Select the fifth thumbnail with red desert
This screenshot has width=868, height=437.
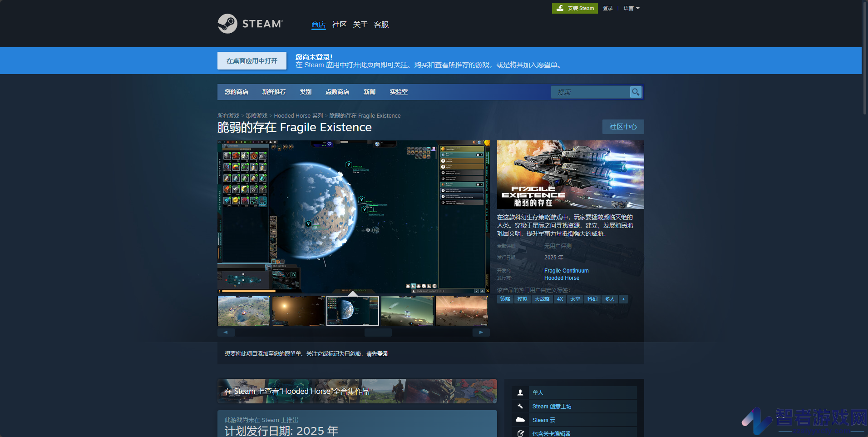(x=462, y=311)
